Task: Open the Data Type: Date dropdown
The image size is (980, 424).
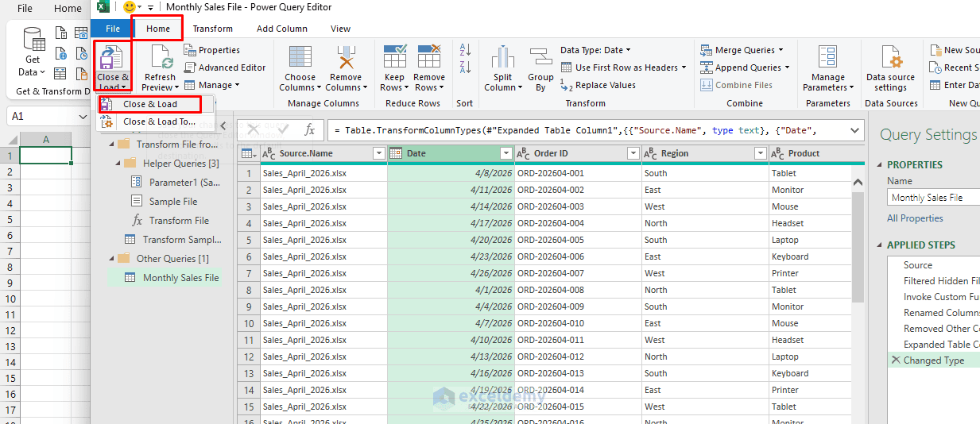Action: tap(596, 50)
